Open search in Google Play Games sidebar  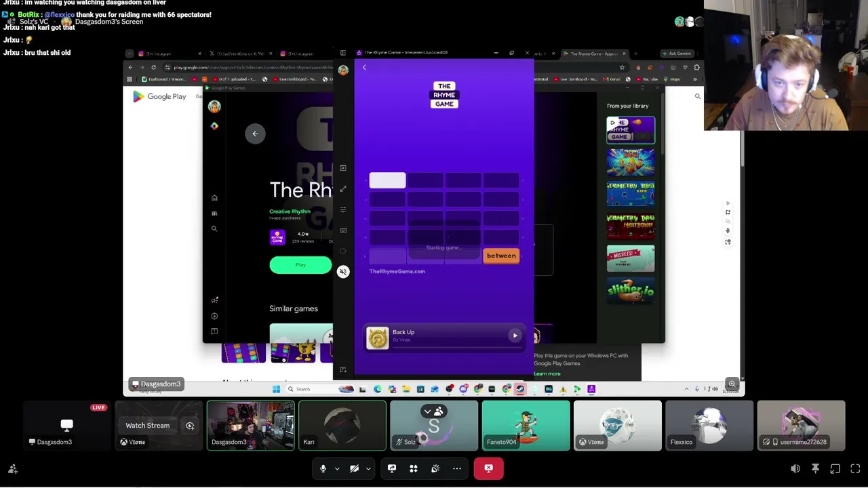214,228
